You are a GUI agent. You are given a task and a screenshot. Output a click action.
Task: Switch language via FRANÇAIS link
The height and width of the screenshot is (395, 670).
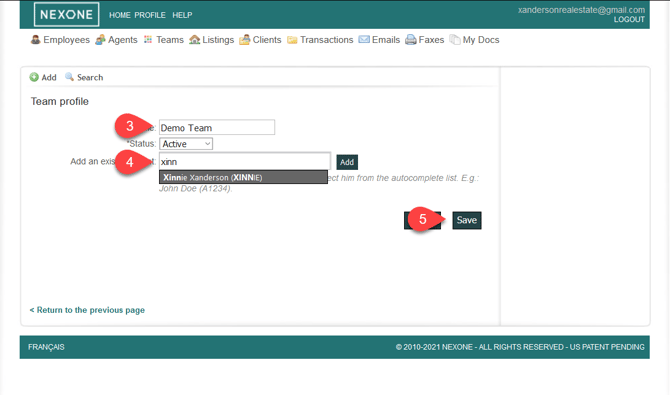click(x=46, y=347)
